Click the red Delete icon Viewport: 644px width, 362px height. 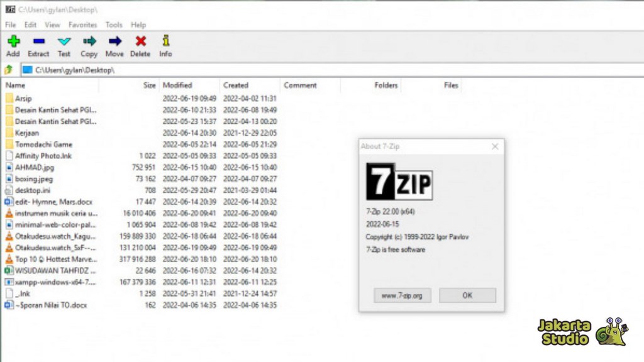tap(140, 41)
